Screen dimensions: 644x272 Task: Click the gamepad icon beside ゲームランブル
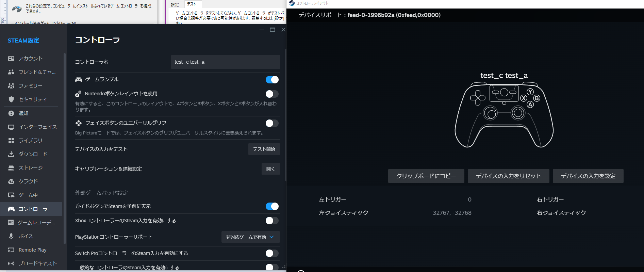pos(79,80)
